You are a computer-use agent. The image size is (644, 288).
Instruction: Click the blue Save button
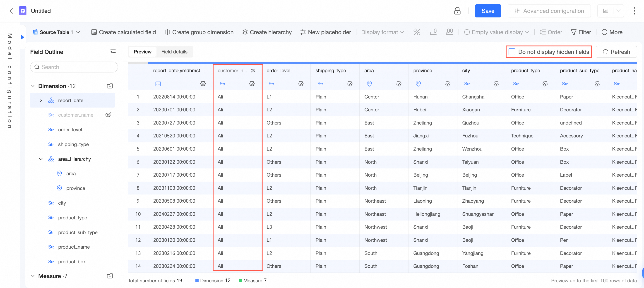488,11
